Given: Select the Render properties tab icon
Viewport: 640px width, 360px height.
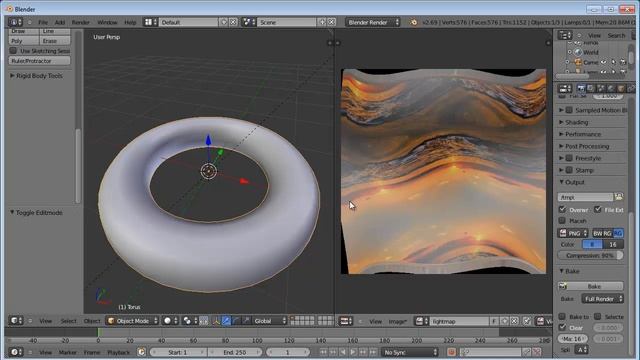Looking at the screenshot, I should click(x=581, y=88).
